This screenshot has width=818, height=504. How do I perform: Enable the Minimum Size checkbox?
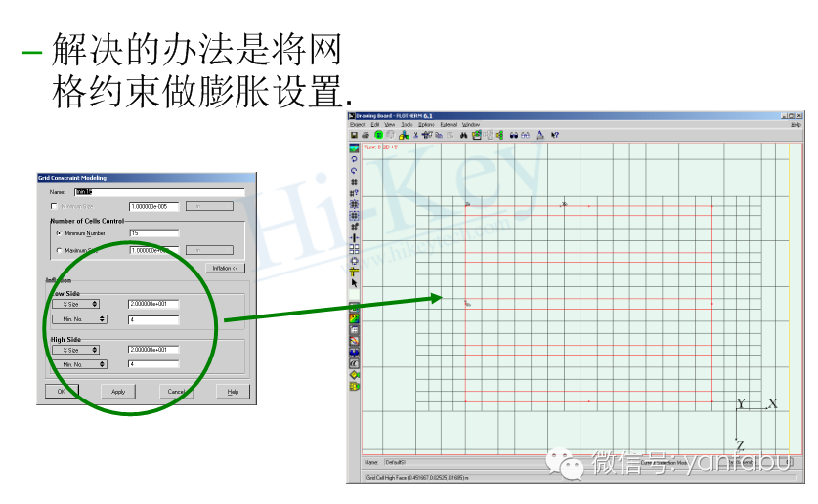coord(54,206)
